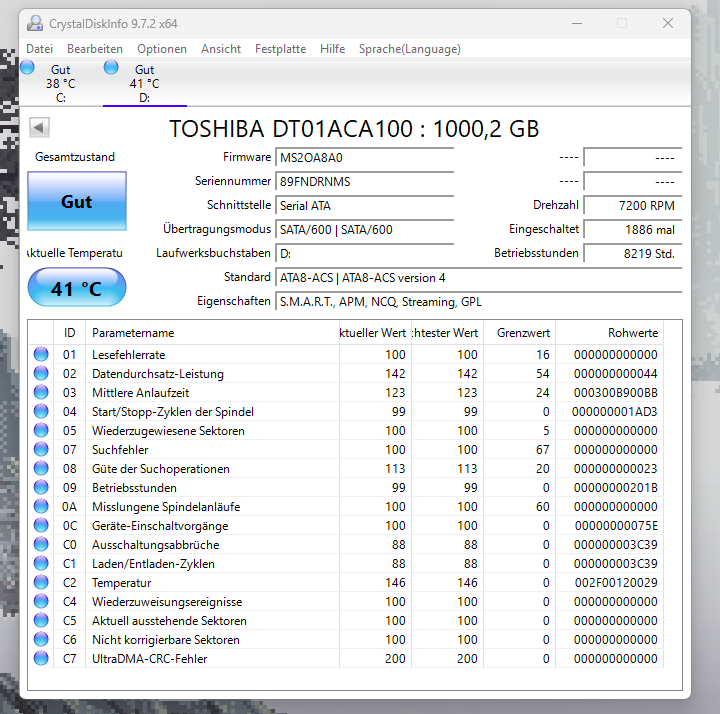Open the Ansicht menu

tap(221, 49)
